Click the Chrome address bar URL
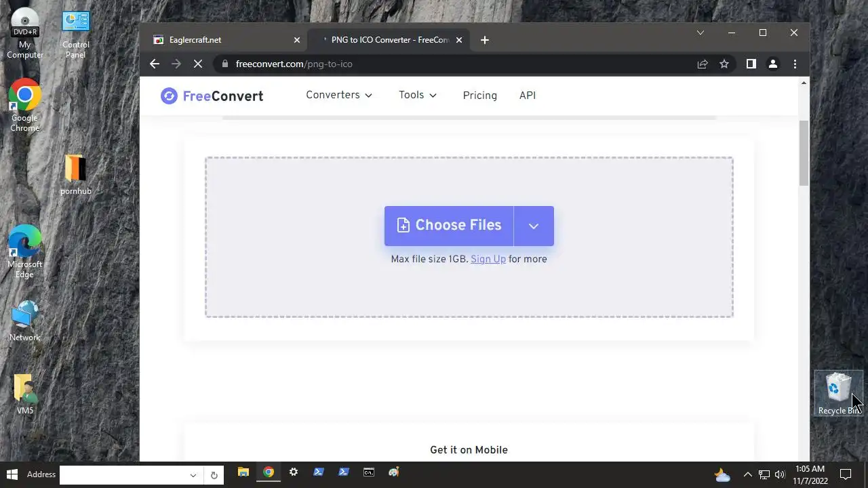868x488 pixels. [x=294, y=64]
